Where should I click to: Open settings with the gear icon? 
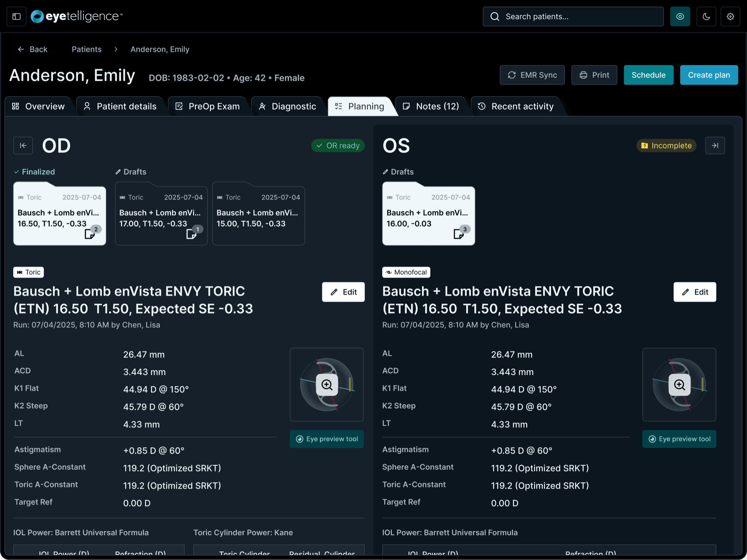(730, 17)
